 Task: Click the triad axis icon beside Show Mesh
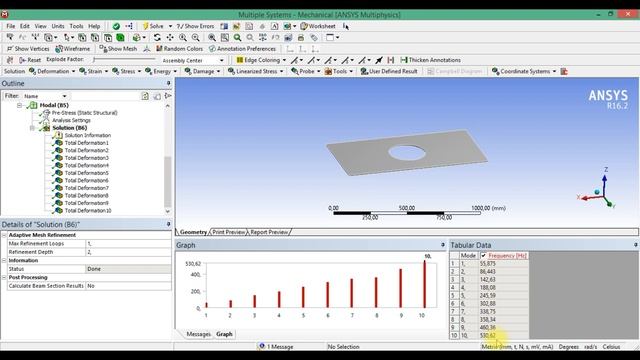click(x=147, y=49)
